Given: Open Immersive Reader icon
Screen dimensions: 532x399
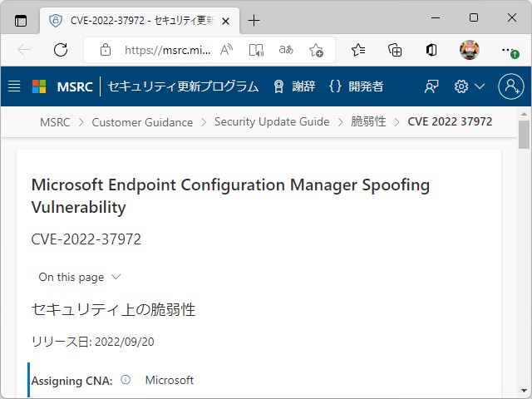Looking at the screenshot, I should tap(256, 50).
